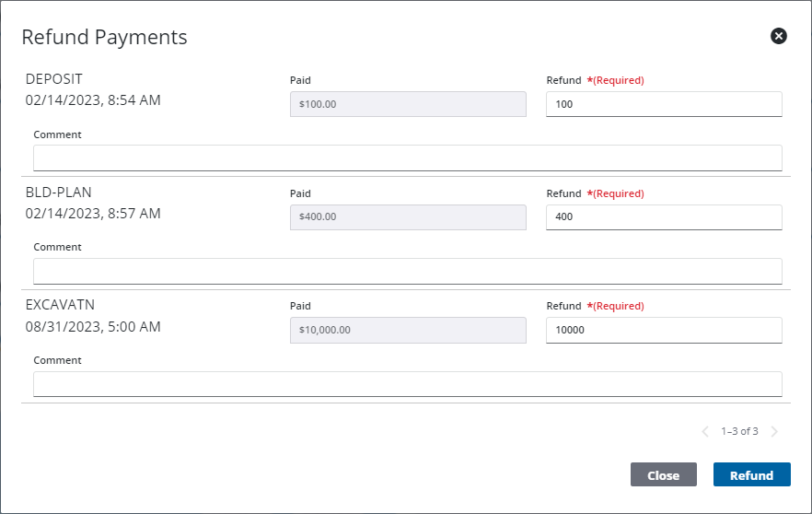Click the DEPOSIT refund amount field
The image size is (812, 514).
coord(664,104)
